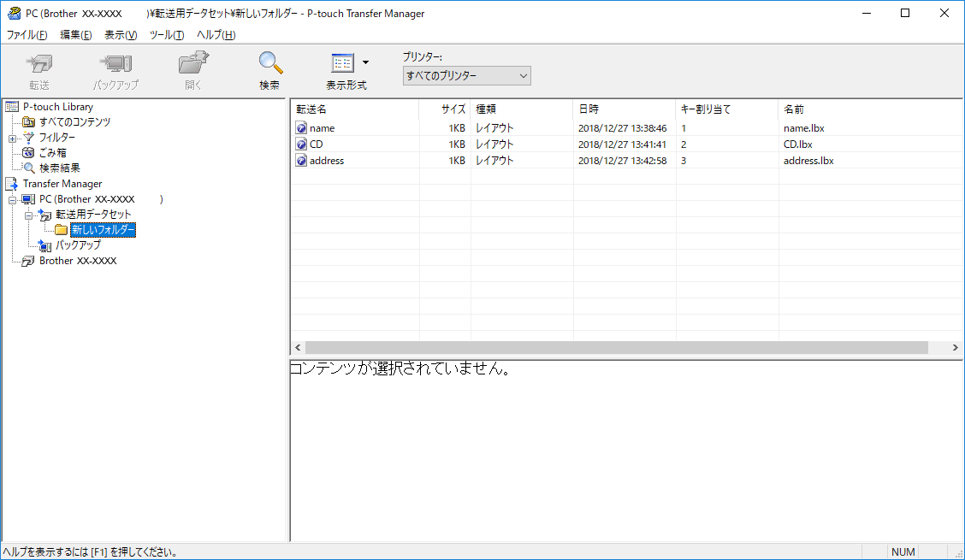Open the 編集(E) menu
The height and width of the screenshot is (560, 965).
pos(75,35)
